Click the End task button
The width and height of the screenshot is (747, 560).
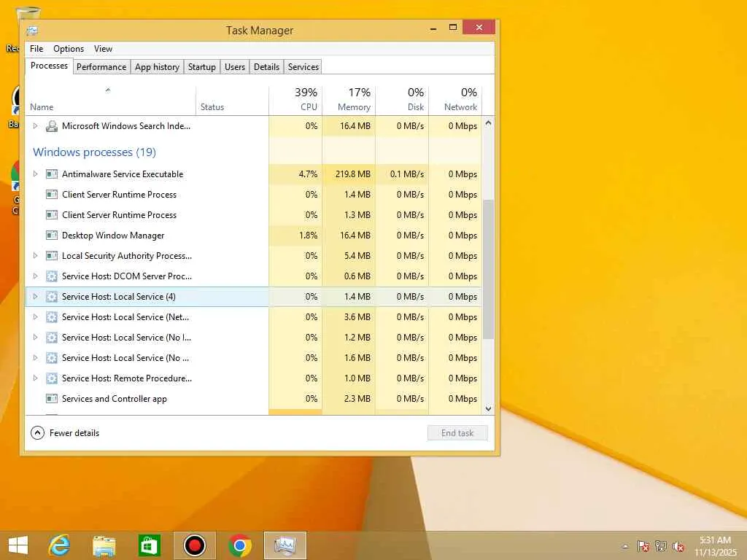[x=457, y=433]
